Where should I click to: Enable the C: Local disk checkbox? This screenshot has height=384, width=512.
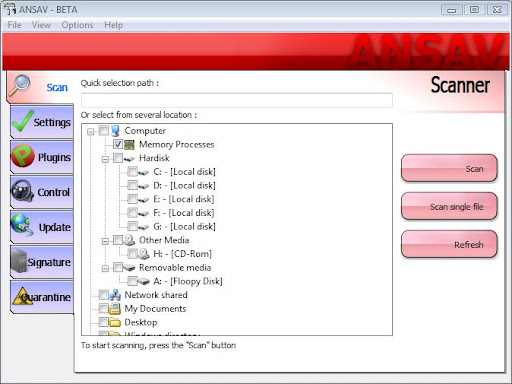coord(132,171)
